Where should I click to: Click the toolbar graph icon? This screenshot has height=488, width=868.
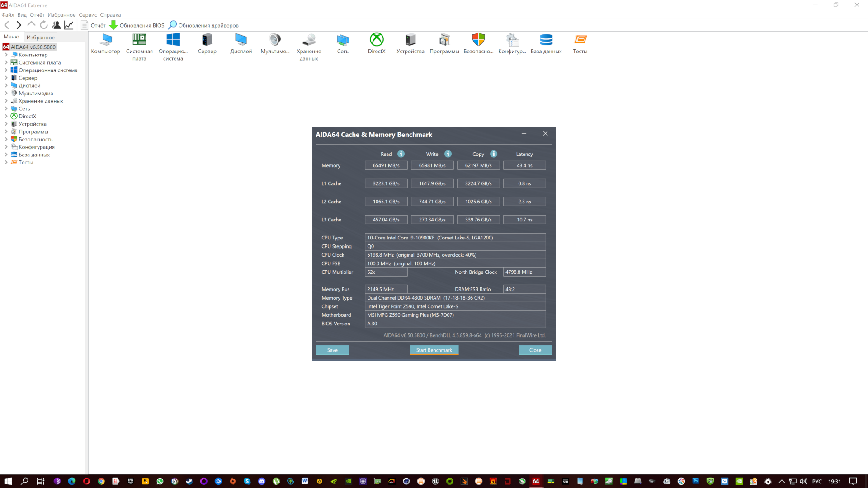pos(69,25)
